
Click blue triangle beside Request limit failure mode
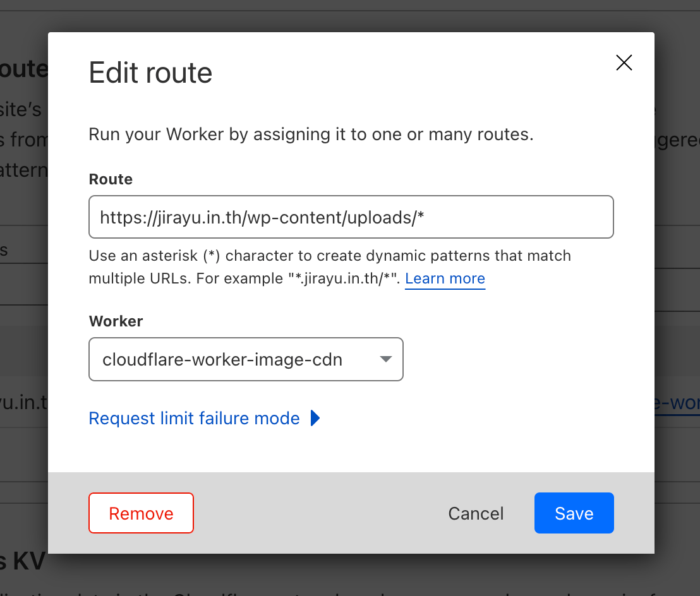(316, 418)
